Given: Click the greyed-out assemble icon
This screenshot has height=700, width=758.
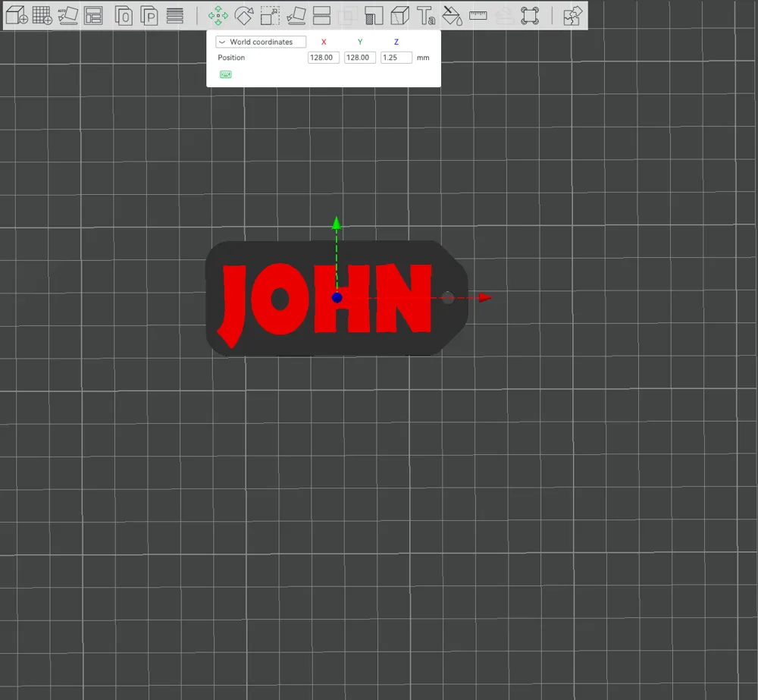Looking at the screenshot, I should pyautogui.click(x=504, y=15).
